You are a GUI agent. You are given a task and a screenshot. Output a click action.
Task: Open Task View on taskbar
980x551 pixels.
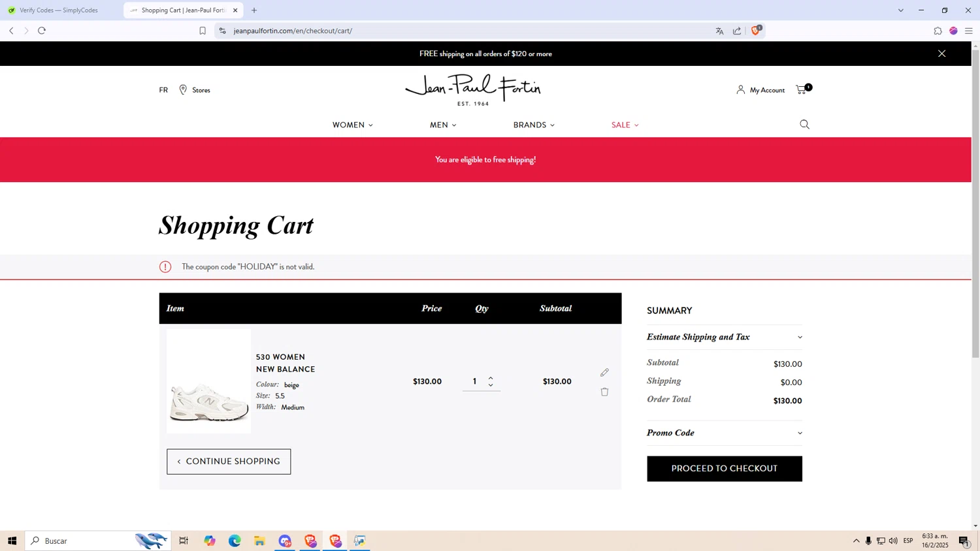tap(184, 541)
